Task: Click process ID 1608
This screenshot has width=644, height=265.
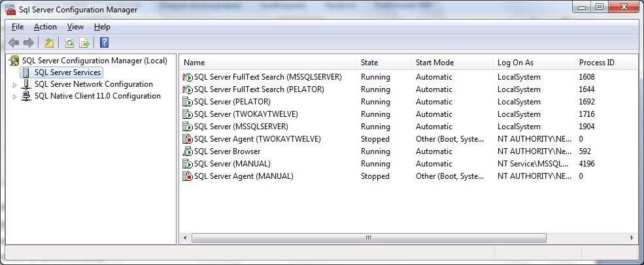Action: [587, 77]
